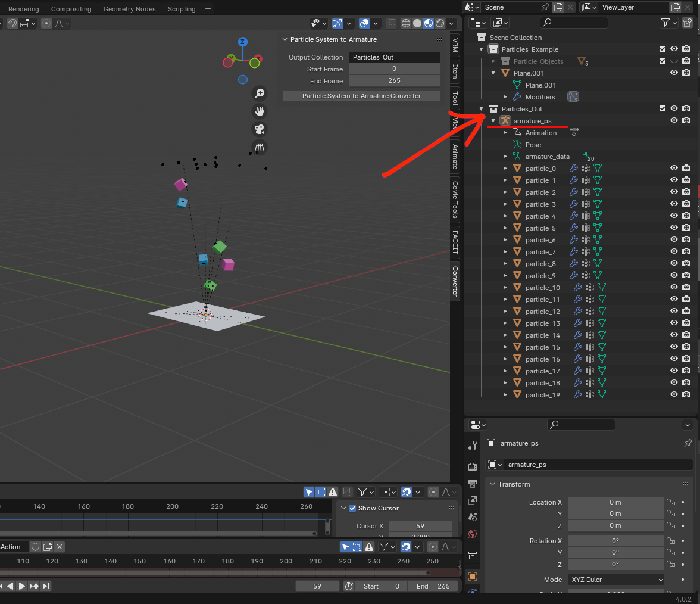Screen dimensions: 700x604
Task: Click the hand pan-view icon
Action: (x=260, y=111)
